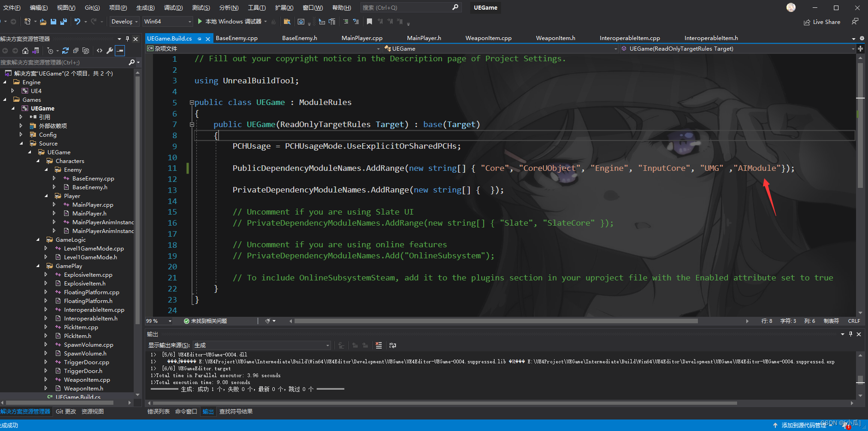Screen dimensions: 868x431
Task: Select Level1GameMode.cpp in the solution tree
Action: click(94, 249)
